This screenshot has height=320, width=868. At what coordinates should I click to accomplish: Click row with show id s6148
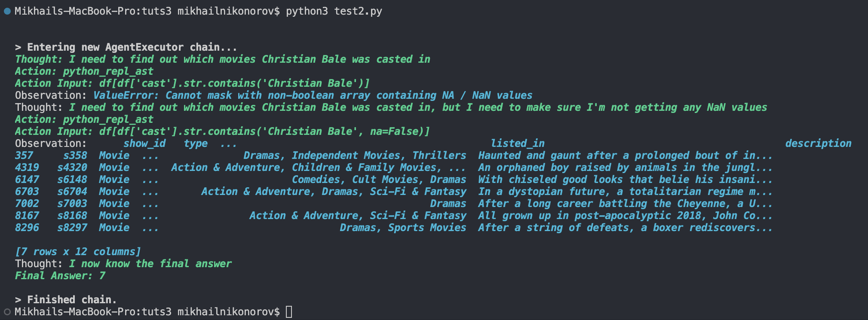(394, 180)
